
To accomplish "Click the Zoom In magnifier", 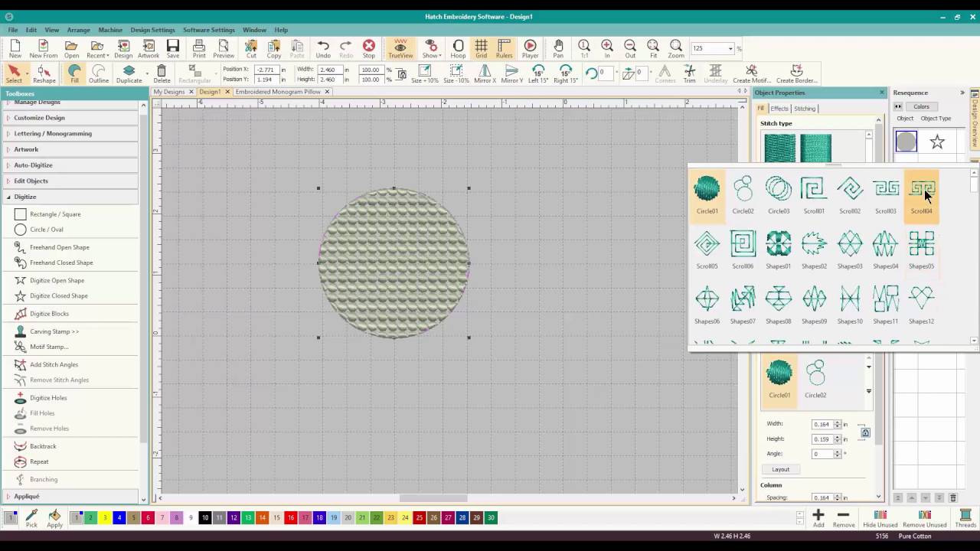I will pyautogui.click(x=607, y=49).
